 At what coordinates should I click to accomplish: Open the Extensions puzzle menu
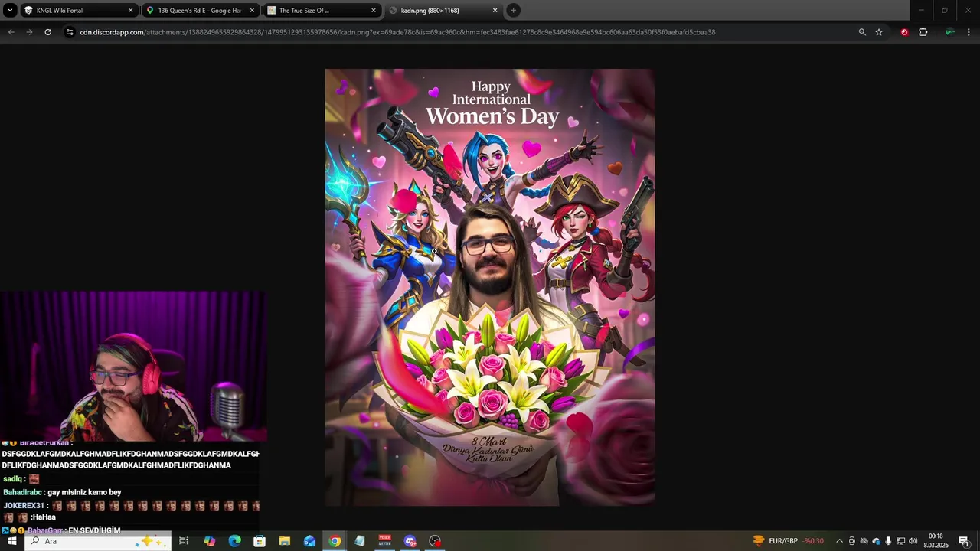click(x=923, y=32)
